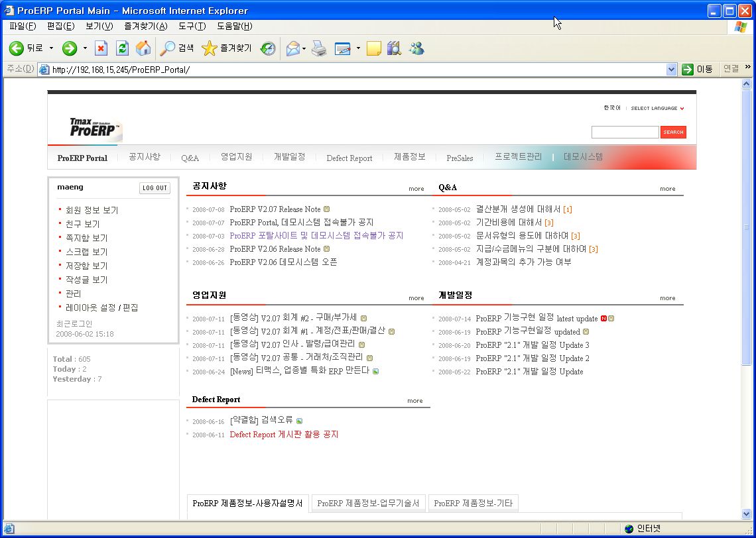Open Defect Report 게시판 활용 공지 post
The height and width of the screenshot is (538, 756).
(x=284, y=435)
